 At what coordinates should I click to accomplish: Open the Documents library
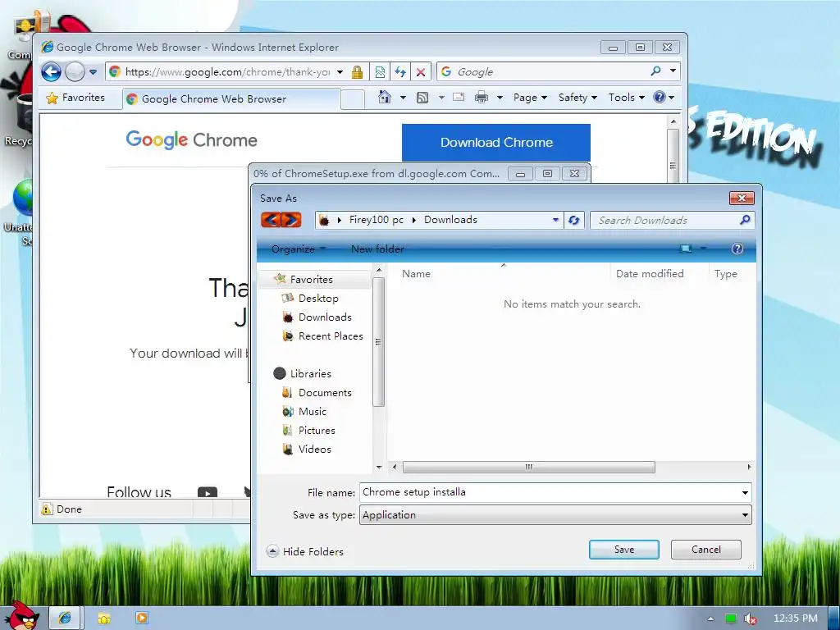click(325, 393)
